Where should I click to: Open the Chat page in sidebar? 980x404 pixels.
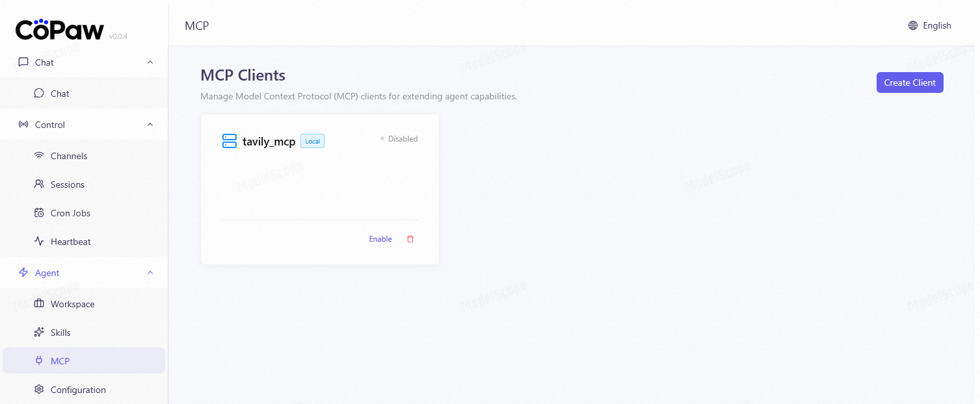coord(60,94)
